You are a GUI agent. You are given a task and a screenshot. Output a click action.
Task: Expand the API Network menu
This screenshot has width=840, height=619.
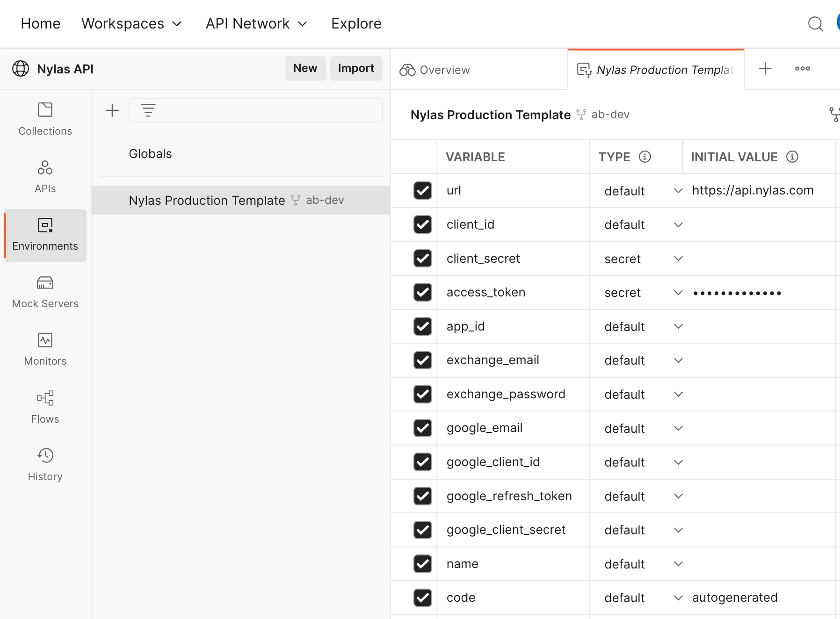(x=257, y=23)
